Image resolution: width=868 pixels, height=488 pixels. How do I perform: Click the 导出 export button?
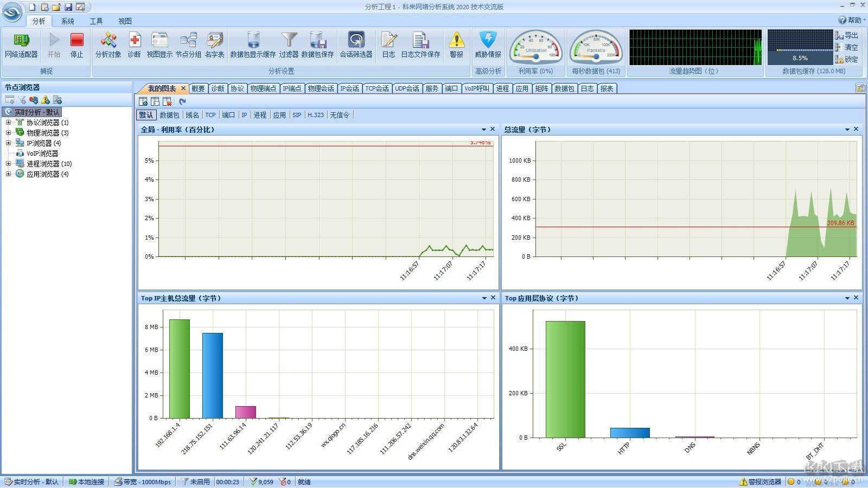(847, 35)
